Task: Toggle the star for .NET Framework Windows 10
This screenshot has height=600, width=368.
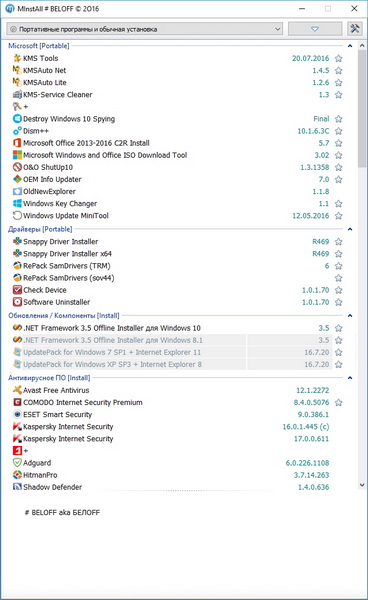Action: (x=339, y=328)
